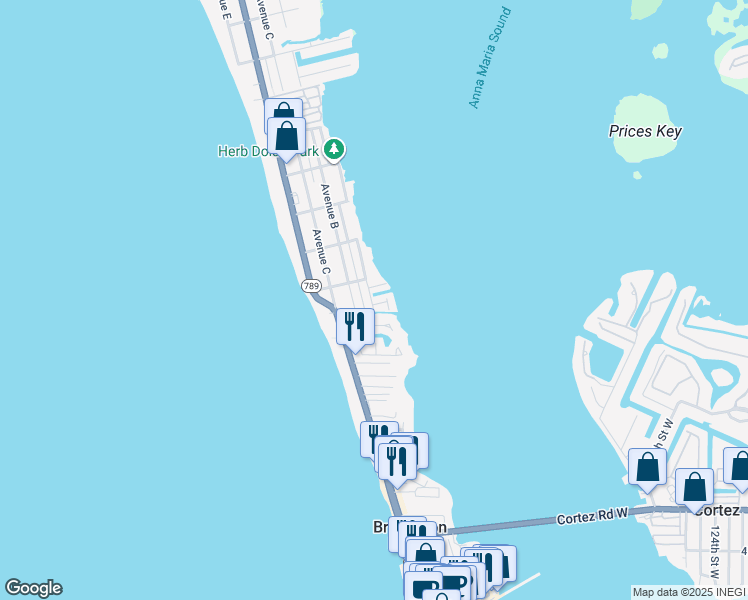Image resolution: width=748 pixels, height=600 pixels.
Task: Click the Cortez Rd W bridge label
Action: [x=592, y=516]
